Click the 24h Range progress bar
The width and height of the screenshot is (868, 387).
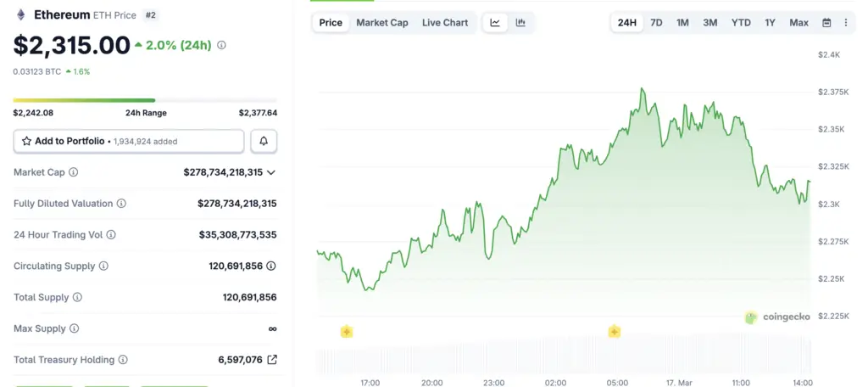pos(145,100)
